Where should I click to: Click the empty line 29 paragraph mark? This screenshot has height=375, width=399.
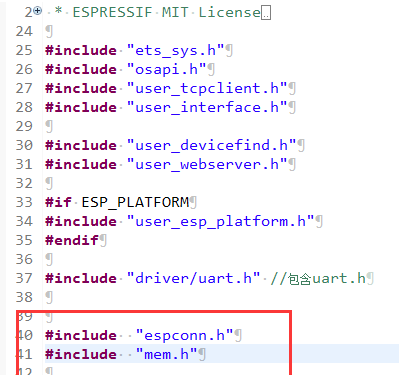[x=49, y=127]
